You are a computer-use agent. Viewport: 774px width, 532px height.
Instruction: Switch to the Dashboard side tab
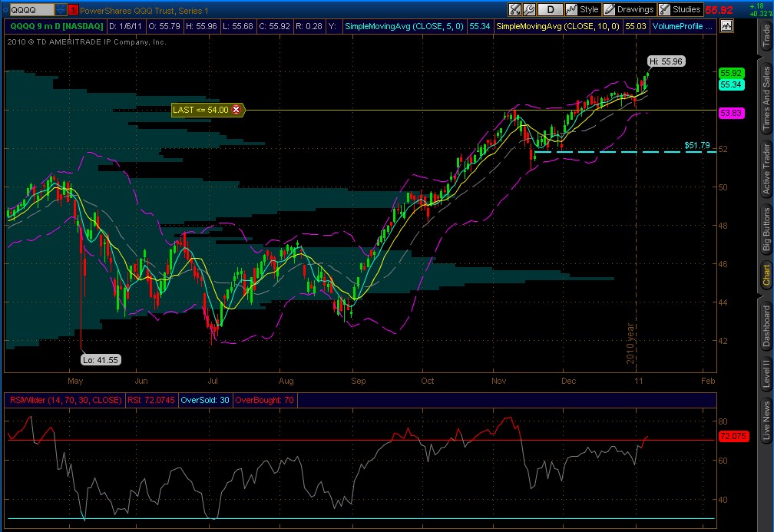766,325
